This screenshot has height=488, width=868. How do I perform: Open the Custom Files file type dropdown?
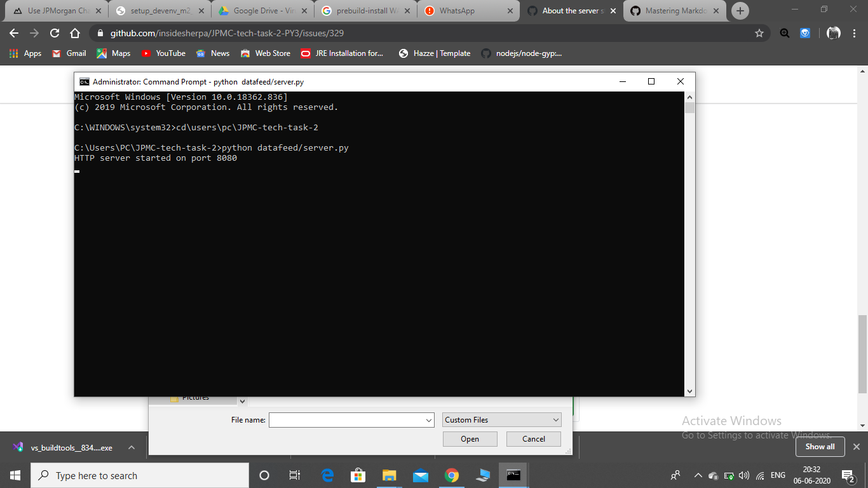pos(501,419)
